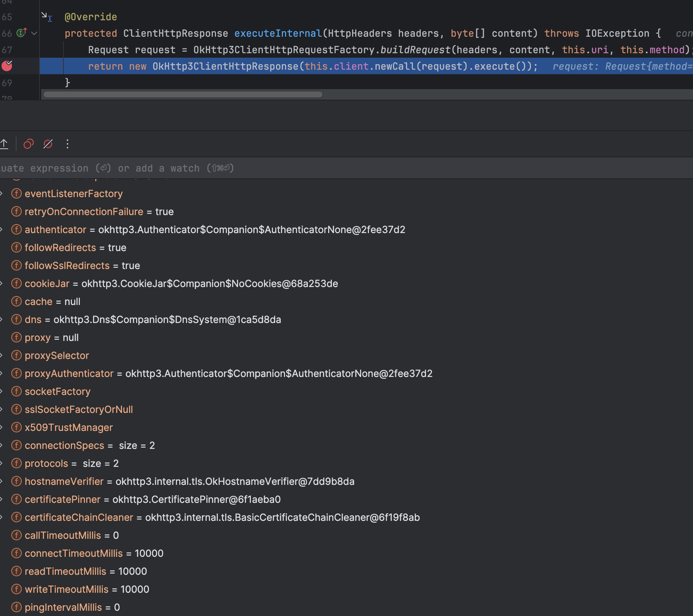Click the field icon beside callTimeoutMillis
Screen dimensions: 693x616
[x=16, y=535]
